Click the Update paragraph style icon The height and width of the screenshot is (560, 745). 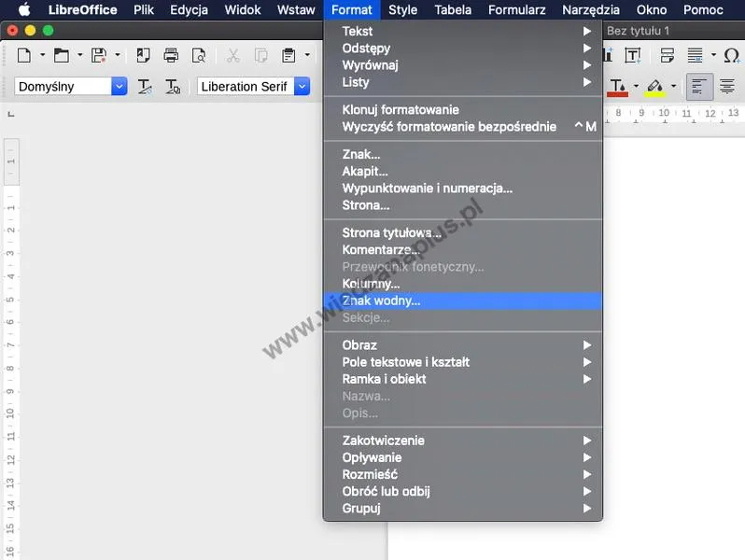tap(145, 87)
